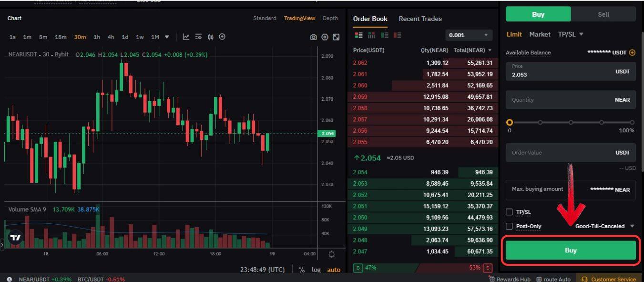Viewport: 644px width, 282px height.
Task: Click the 2.053 bid price row
Action: coord(423,183)
